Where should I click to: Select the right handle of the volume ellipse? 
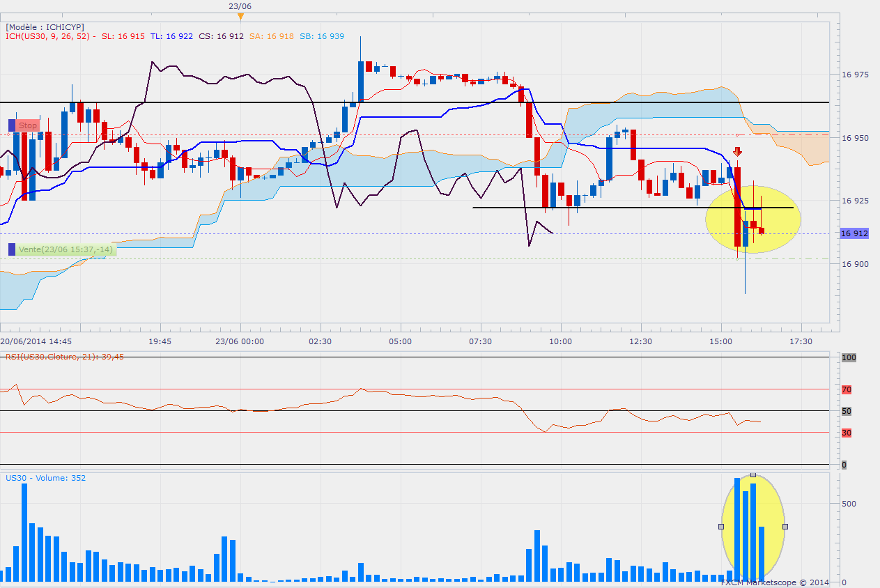pyautogui.click(x=785, y=527)
